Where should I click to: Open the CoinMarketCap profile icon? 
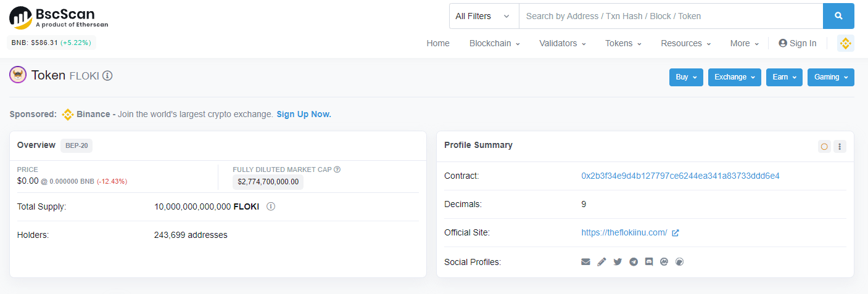[x=664, y=262]
